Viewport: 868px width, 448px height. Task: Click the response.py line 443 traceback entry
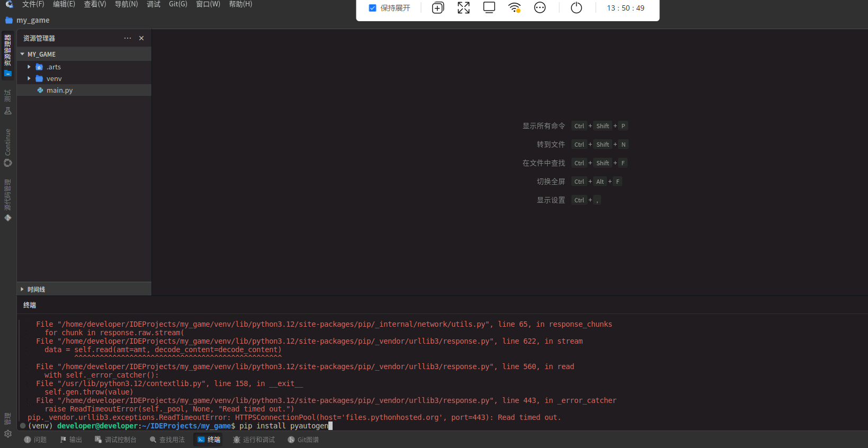click(x=326, y=400)
